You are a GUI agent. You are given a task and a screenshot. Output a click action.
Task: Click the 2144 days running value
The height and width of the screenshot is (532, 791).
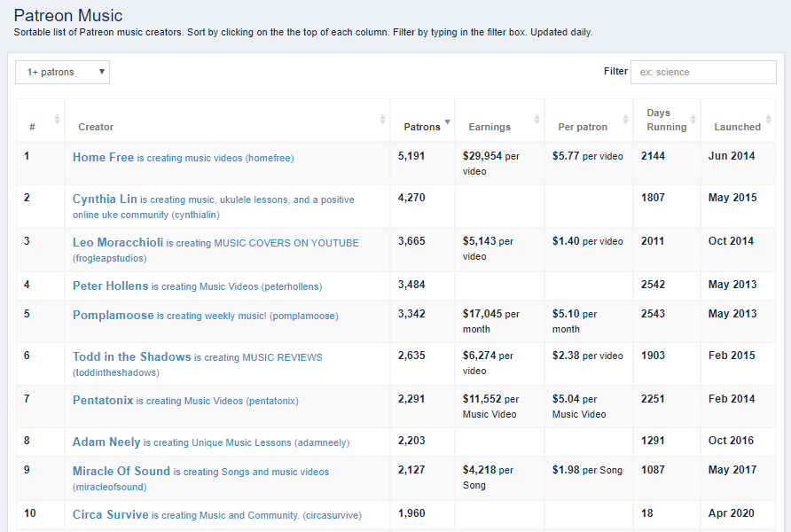tap(653, 156)
